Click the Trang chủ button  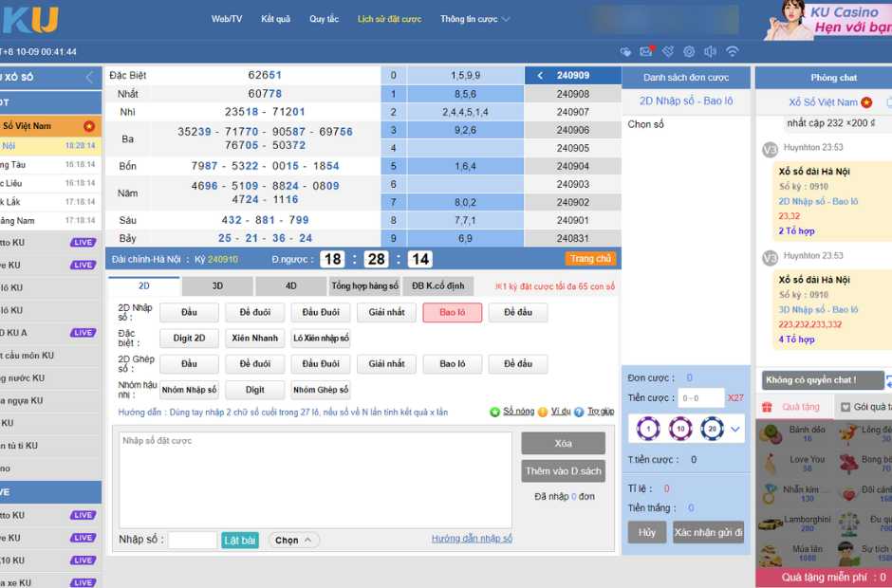pos(590,259)
